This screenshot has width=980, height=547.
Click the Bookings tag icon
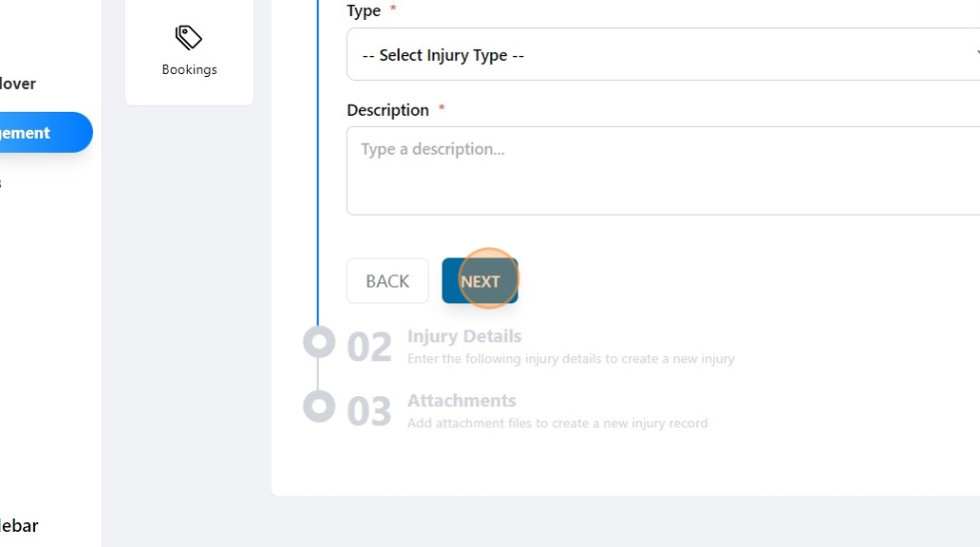[x=189, y=37]
